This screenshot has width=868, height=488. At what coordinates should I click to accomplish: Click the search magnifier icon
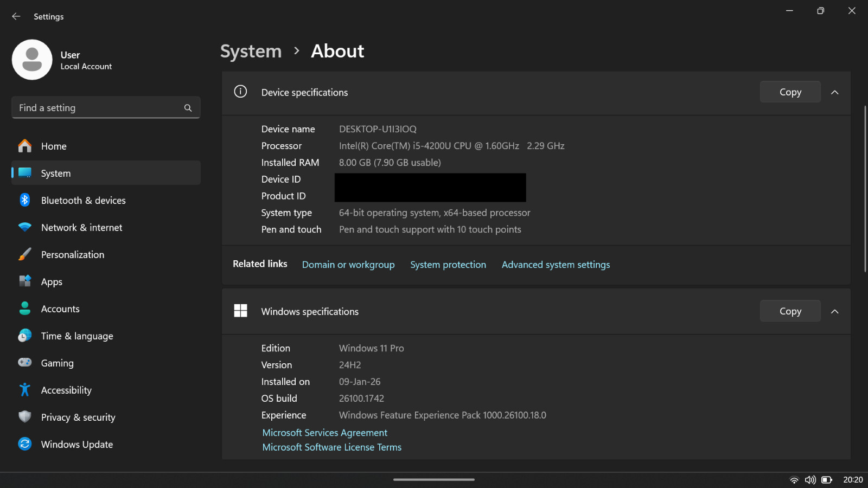click(x=188, y=108)
